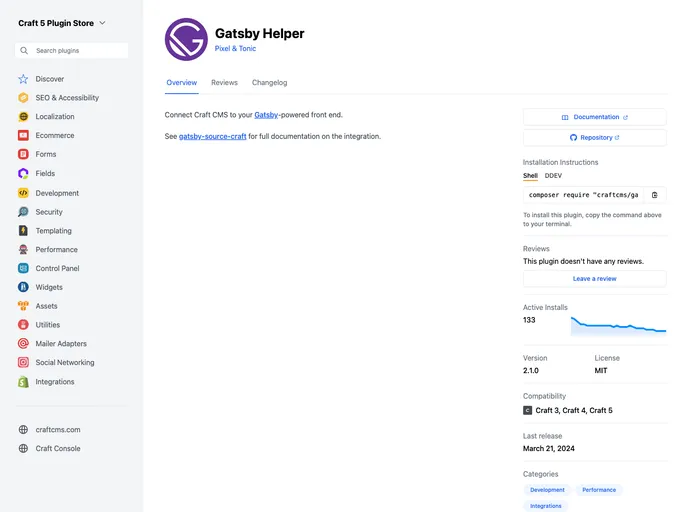Open the Changelog tab
Screen dimensions: 688x512
click(269, 82)
